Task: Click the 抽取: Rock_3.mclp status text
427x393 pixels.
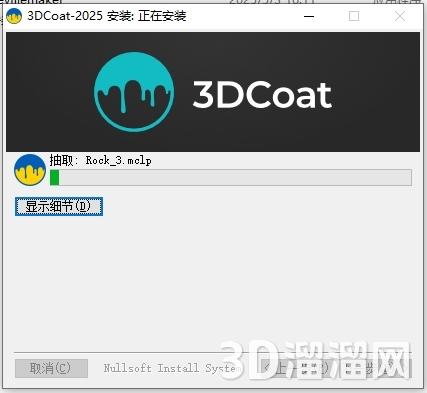Action: pos(100,160)
